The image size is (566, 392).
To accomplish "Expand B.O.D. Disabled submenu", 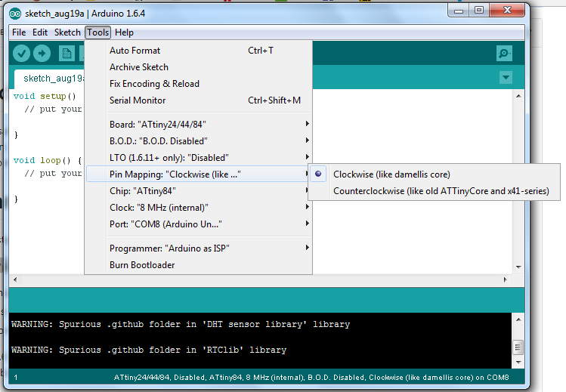I will click(199, 141).
